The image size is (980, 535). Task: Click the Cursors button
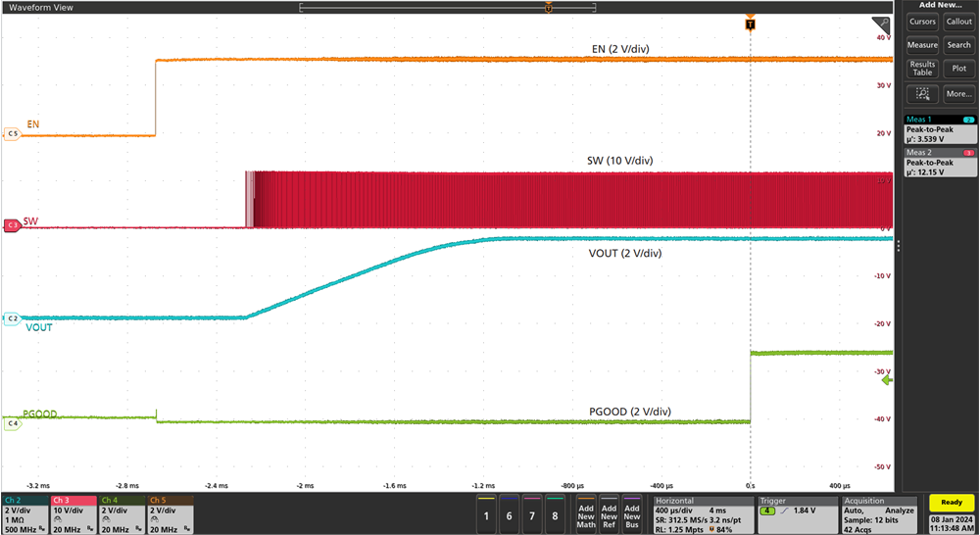tap(922, 22)
